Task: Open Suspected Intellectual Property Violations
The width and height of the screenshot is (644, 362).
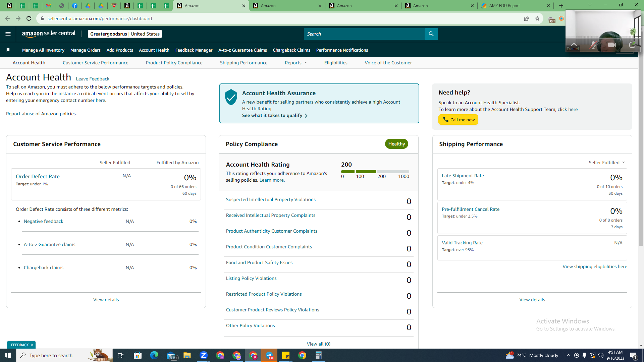Action: tap(271, 199)
